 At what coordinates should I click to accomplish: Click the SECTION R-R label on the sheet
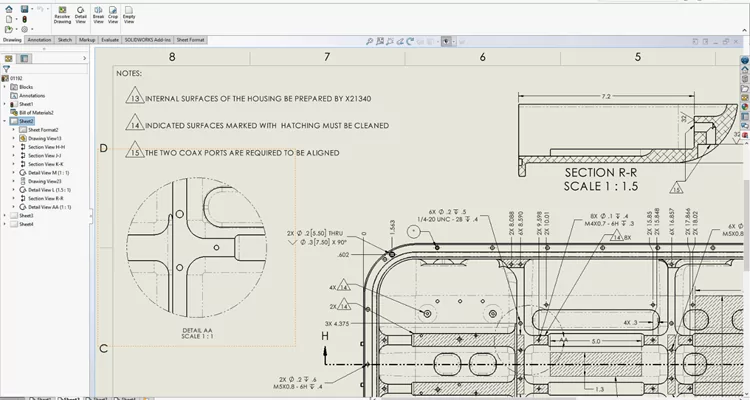click(x=601, y=173)
